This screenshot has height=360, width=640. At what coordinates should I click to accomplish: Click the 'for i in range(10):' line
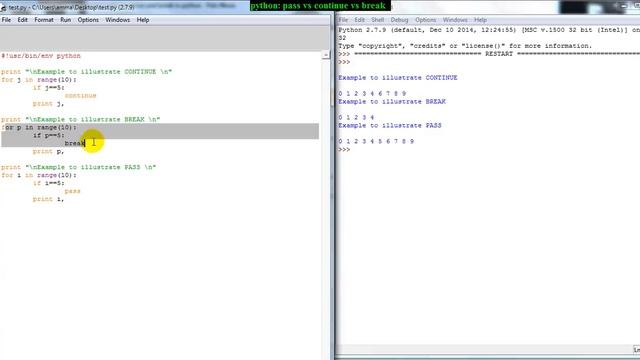(39, 175)
